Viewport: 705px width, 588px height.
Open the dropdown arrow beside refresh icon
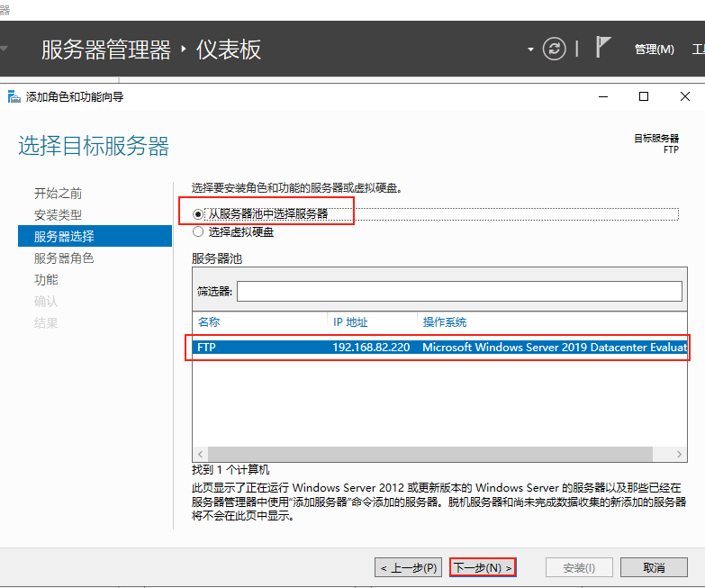click(x=530, y=50)
